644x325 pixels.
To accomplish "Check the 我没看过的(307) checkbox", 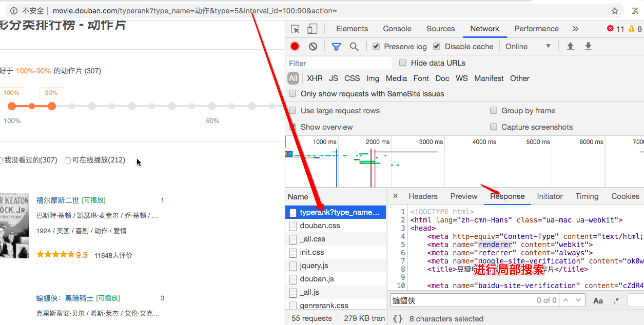I will point(1,160).
